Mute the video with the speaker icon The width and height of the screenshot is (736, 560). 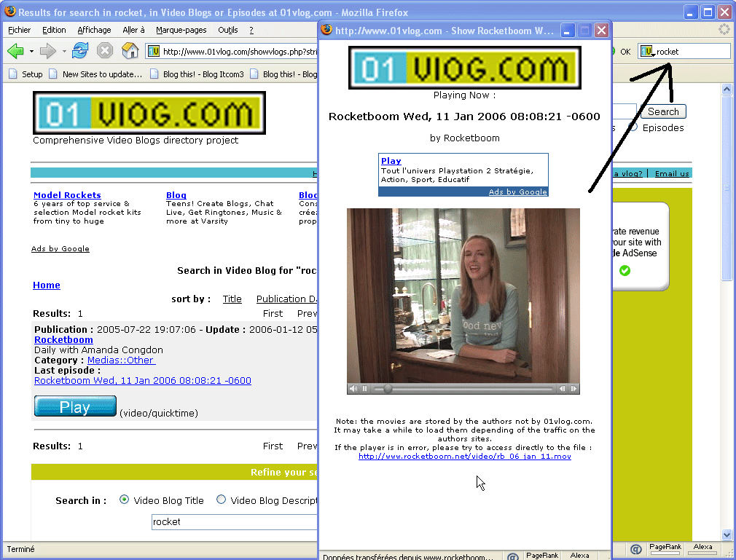point(353,388)
